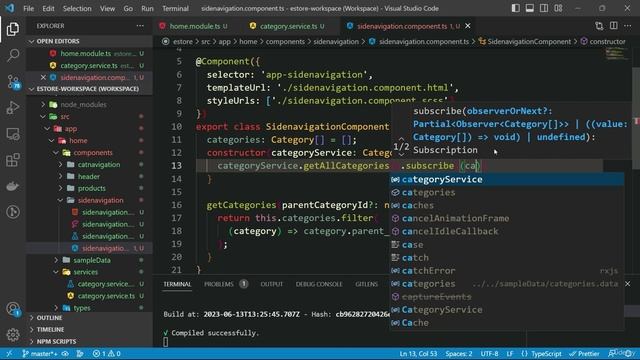
Task: Open the Docker view
Action: 13,186
